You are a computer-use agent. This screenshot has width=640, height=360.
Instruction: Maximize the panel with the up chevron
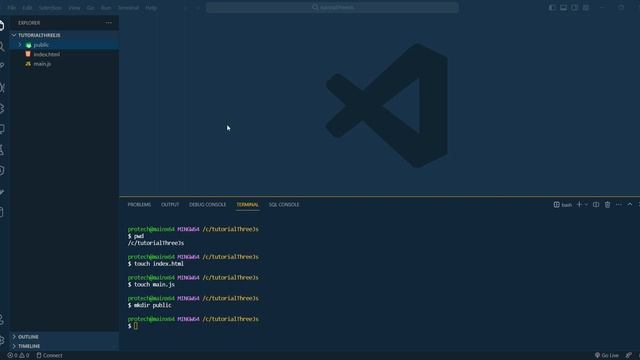point(630,204)
